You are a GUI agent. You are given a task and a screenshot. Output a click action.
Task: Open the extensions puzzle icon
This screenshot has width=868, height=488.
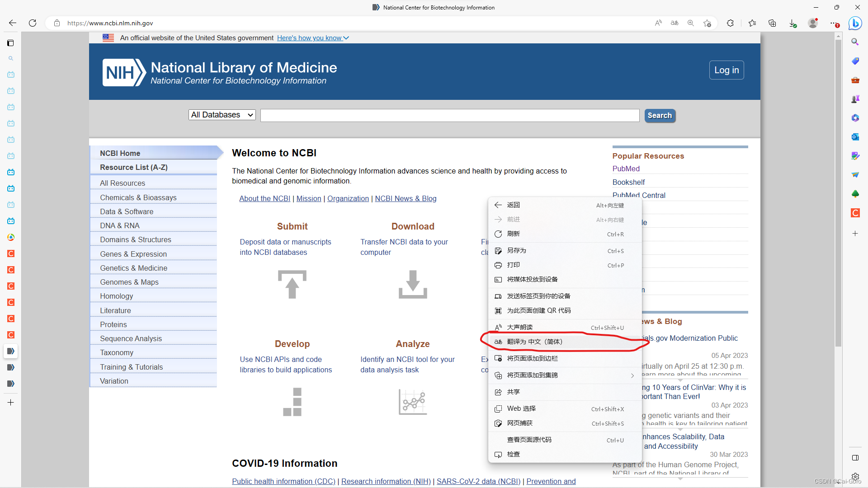pyautogui.click(x=730, y=23)
